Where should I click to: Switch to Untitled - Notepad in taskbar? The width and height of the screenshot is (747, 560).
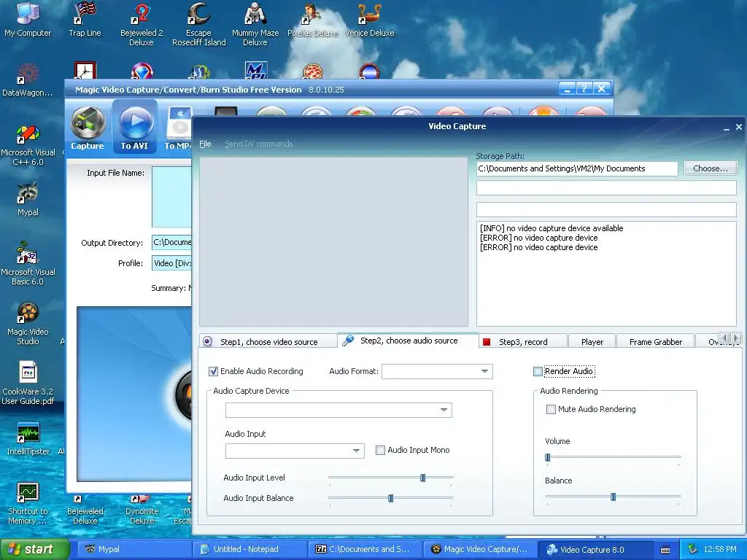(x=250, y=549)
